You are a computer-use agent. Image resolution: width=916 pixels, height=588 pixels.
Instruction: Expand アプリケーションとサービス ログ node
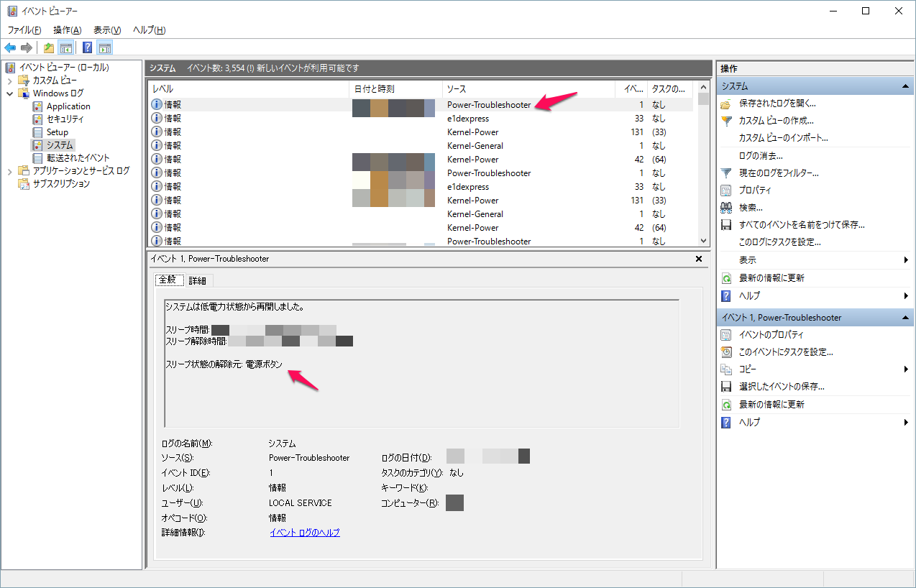(x=10, y=171)
